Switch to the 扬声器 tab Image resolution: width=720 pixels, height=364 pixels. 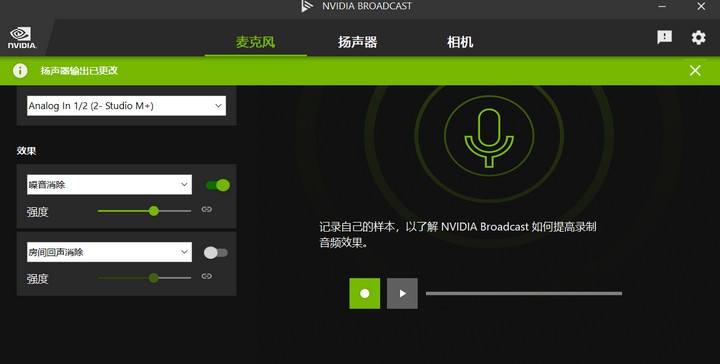coord(358,42)
